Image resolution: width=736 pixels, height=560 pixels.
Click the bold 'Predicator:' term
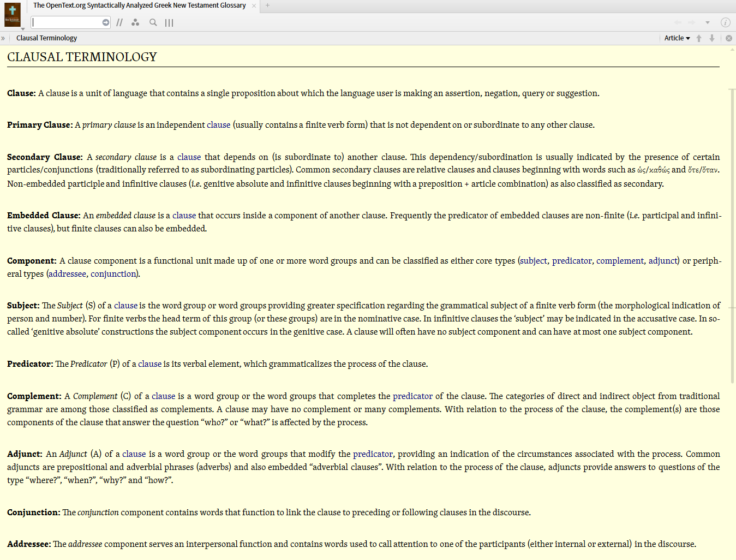click(x=30, y=364)
